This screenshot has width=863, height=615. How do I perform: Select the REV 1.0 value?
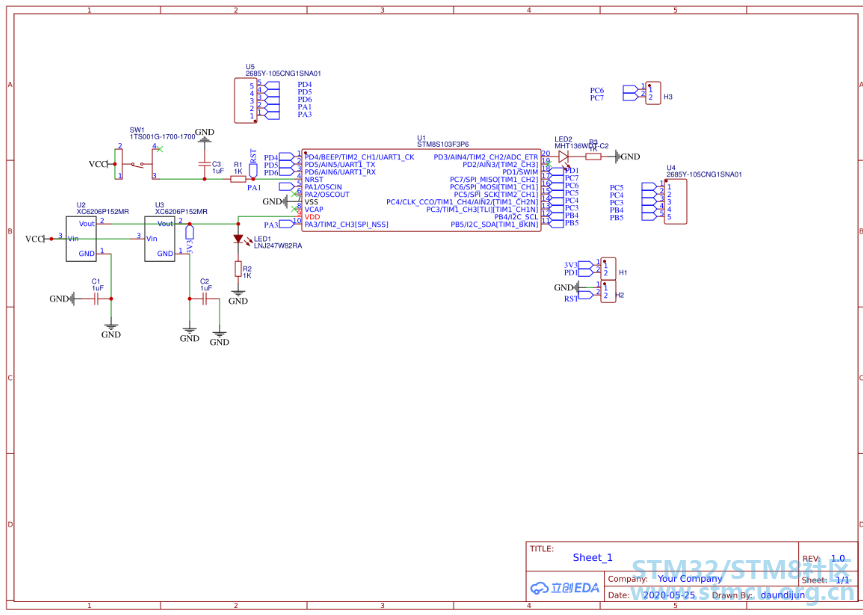click(838, 558)
